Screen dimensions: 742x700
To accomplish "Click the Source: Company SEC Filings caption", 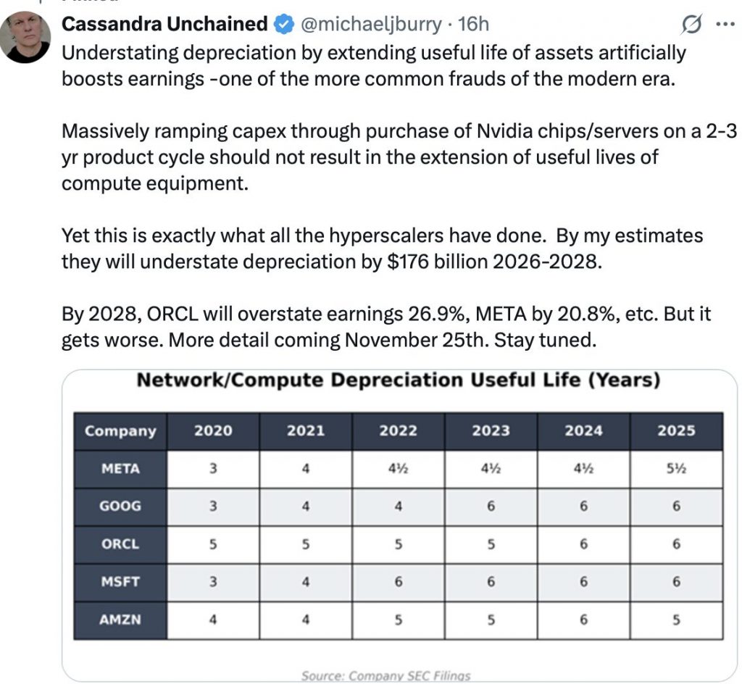I will tap(385, 675).
